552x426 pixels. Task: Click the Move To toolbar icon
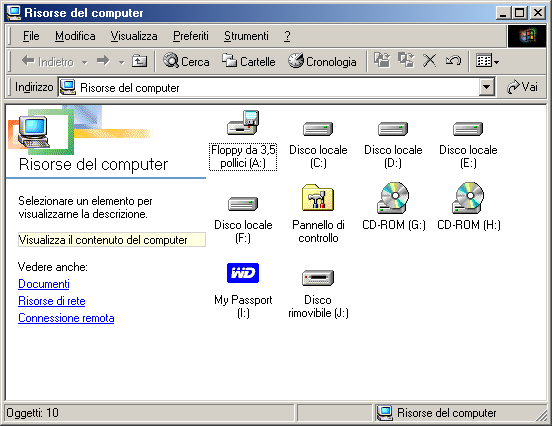(382, 61)
